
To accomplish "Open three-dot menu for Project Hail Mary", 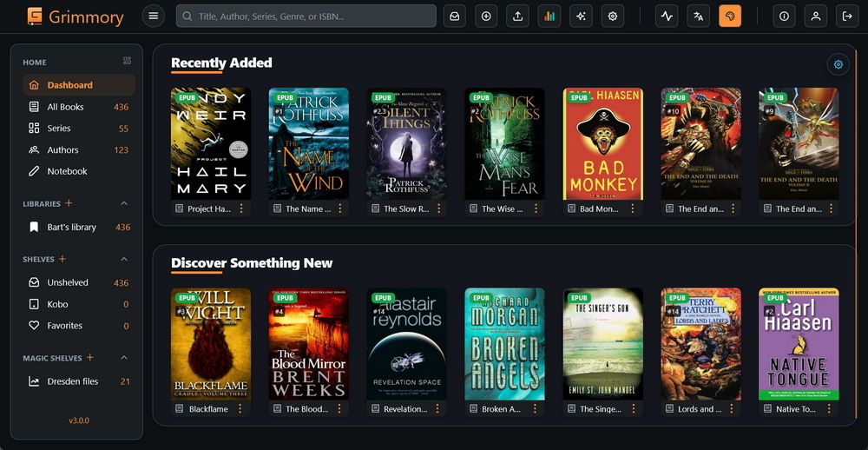I will (x=241, y=208).
